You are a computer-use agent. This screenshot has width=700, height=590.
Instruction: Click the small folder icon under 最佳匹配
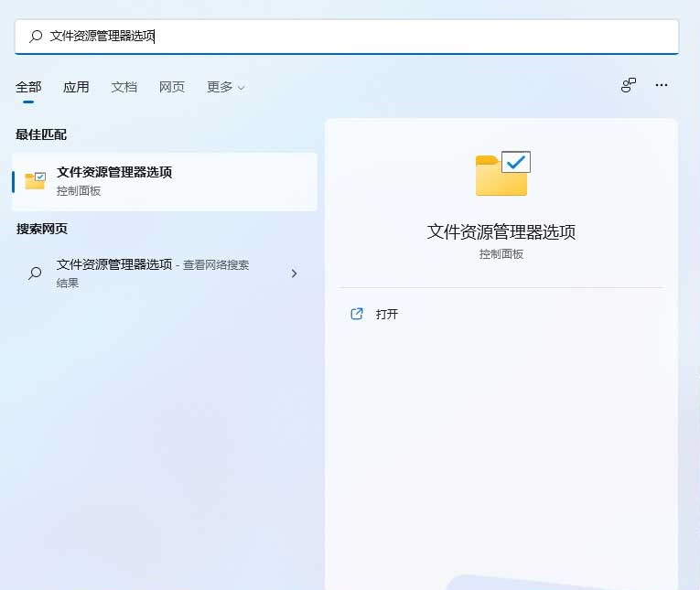click(36, 180)
